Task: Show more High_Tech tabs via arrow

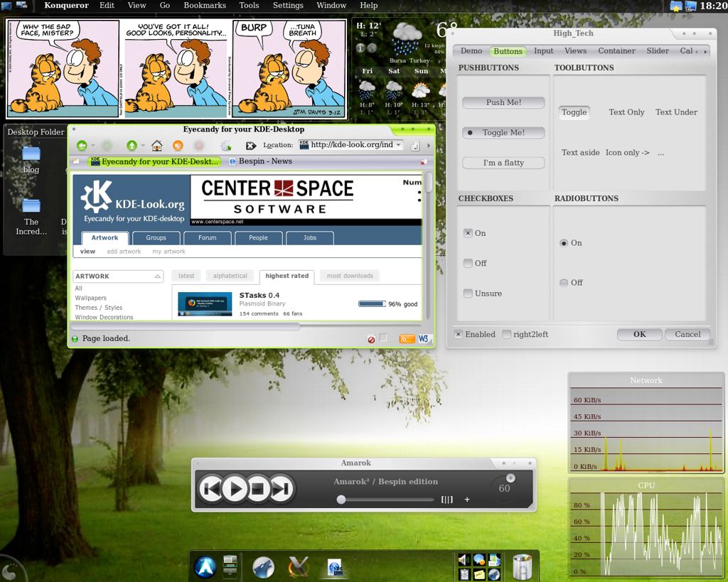Action: (x=705, y=51)
